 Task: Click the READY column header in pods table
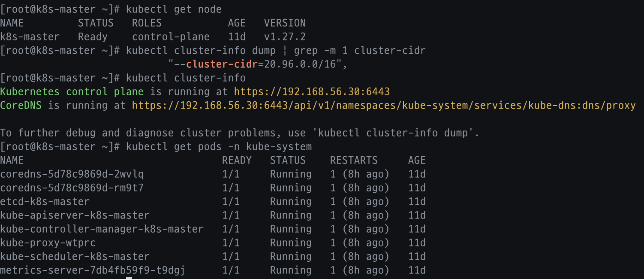tap(237, 161)
